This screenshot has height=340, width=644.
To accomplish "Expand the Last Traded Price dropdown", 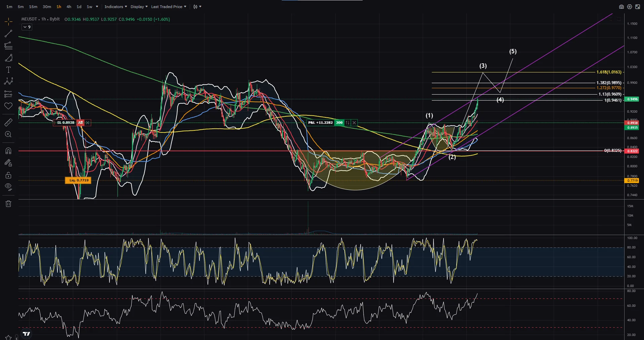I will [169, 7].
